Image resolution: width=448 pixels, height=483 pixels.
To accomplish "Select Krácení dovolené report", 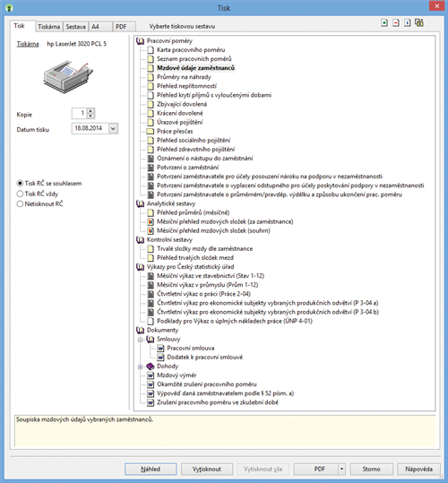I will coord(180,113).
